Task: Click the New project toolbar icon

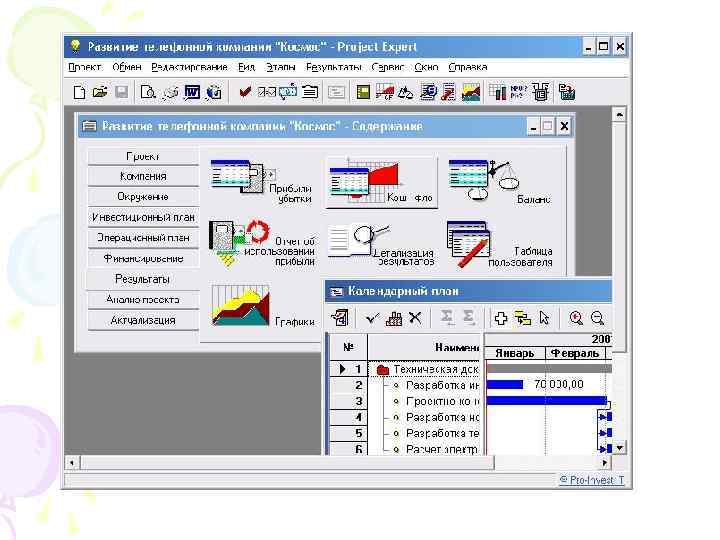Action: point(79,92)
